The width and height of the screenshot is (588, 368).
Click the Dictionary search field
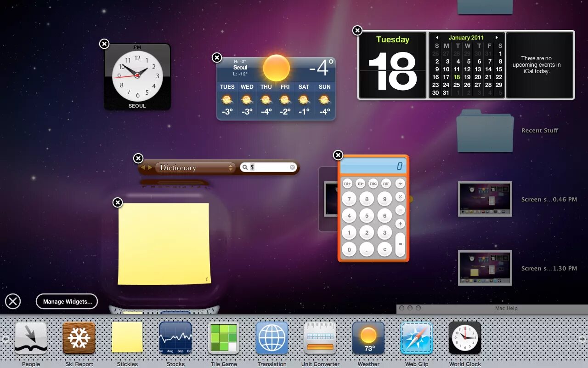[x=268, y=167]
